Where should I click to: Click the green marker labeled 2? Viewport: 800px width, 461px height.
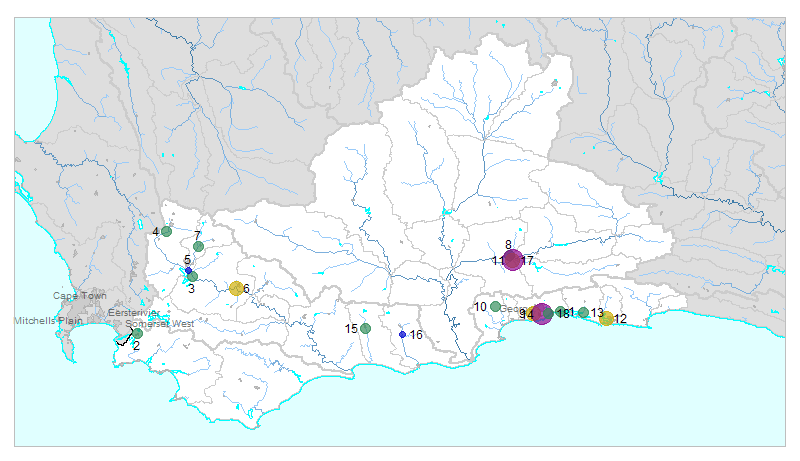(137, 334)
